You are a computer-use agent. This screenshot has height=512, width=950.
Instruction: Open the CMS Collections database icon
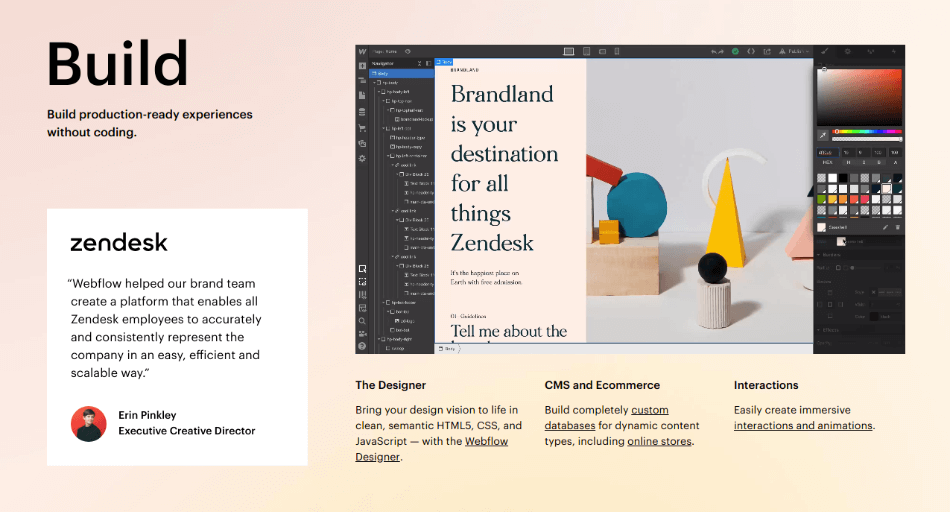coord(362,112)
